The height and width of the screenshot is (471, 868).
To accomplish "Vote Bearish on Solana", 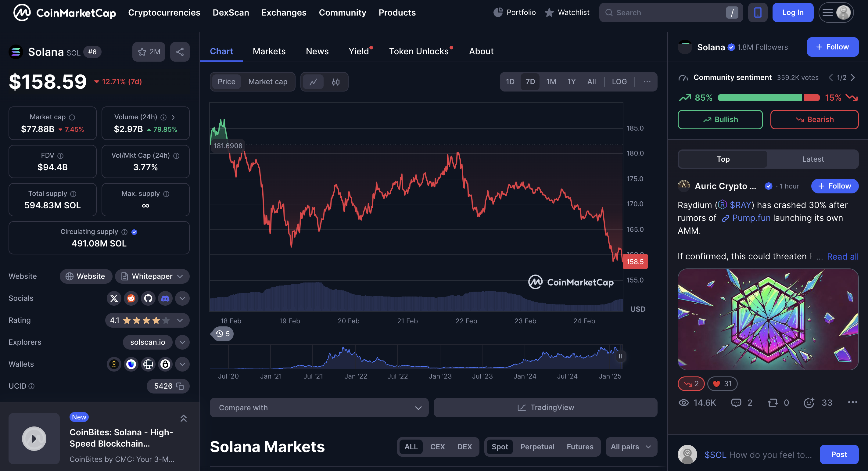I will click(814, 120).
